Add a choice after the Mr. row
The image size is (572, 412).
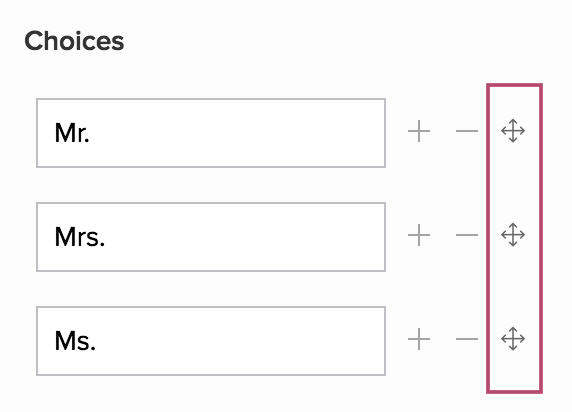point(419,131)
